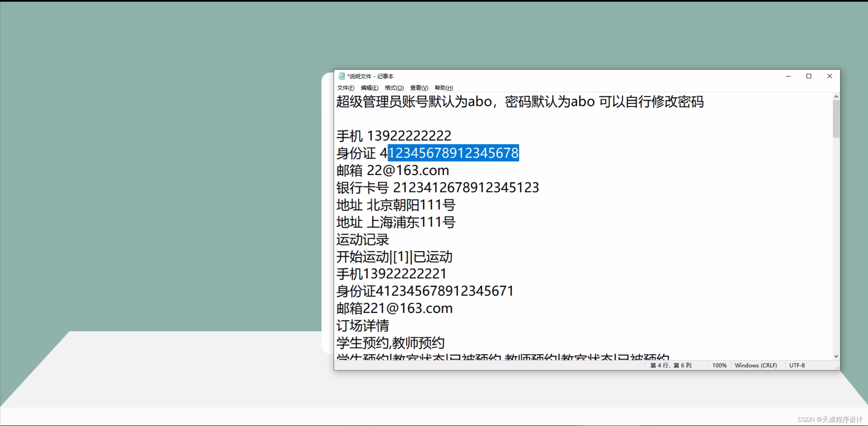The width and height of the screenshot is (868, 426).
Task: Click the 第4行第6列 position indicator
Action: point(671,365)
